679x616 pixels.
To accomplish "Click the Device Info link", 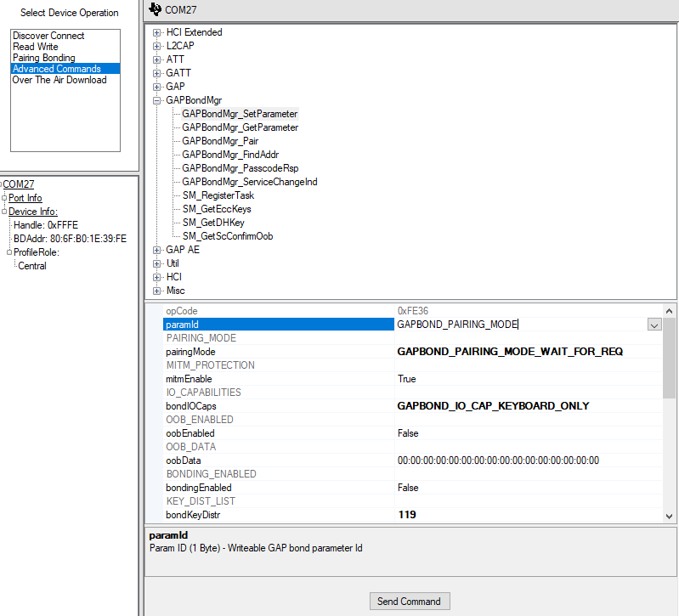I will (x=33, y=212).
